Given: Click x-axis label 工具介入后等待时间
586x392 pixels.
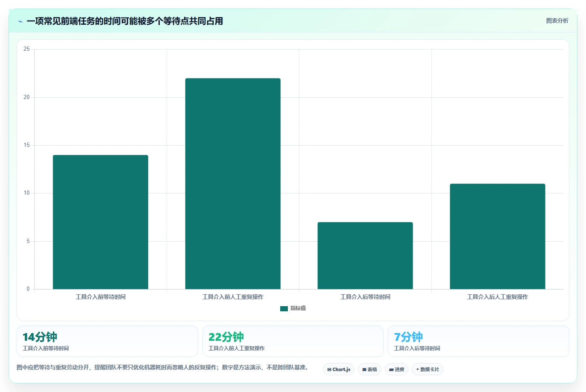Looking at the screenshot, I should tap(365, 297).
